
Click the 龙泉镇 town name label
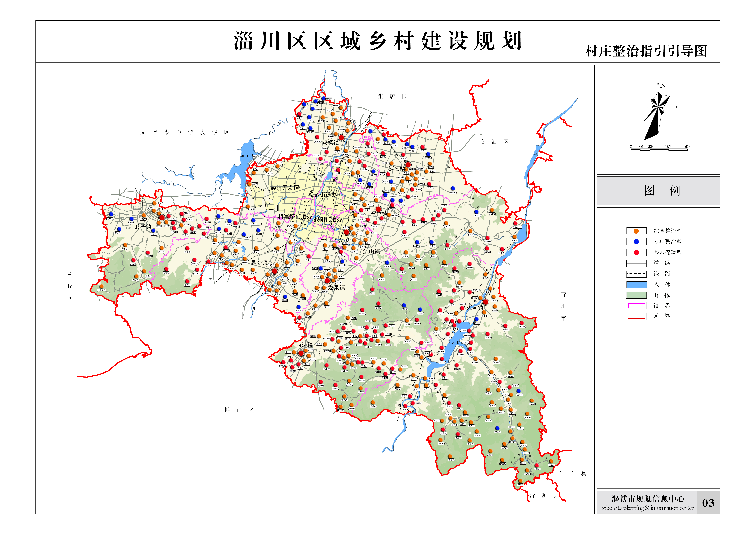(337, 287)
